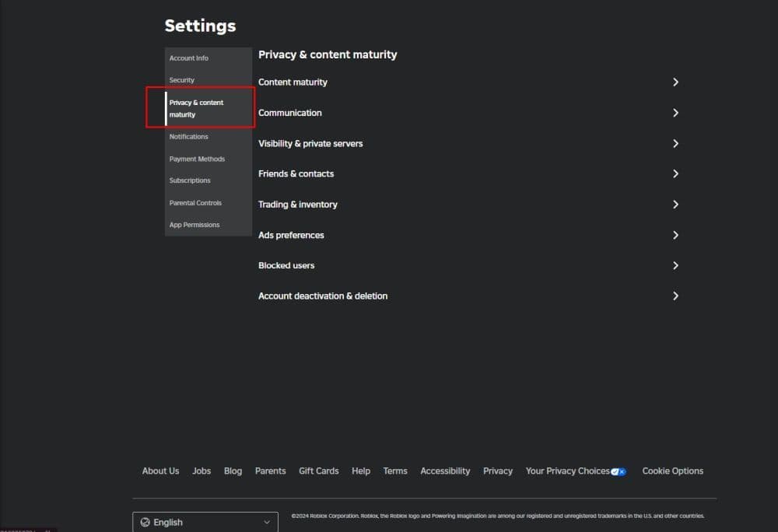This screenshot has height=532, width=778.
Task: Switch to the Account Info tab
Action: (x=189, y=58)
